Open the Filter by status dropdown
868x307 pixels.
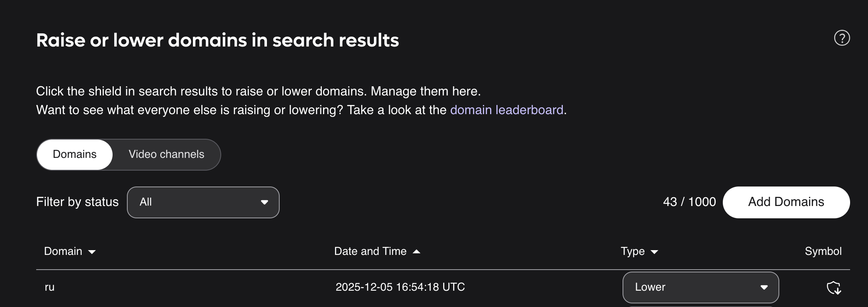203,202
